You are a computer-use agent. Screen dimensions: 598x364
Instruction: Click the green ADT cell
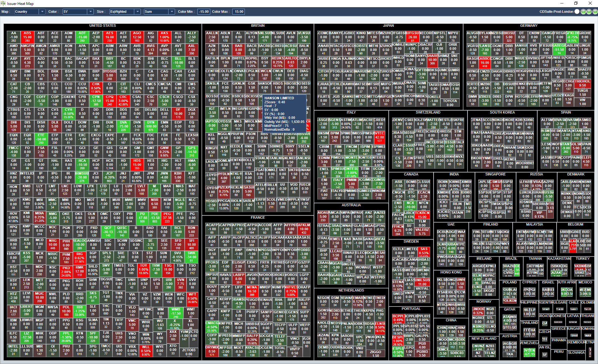pyautogui.click(x=82, y=37)
